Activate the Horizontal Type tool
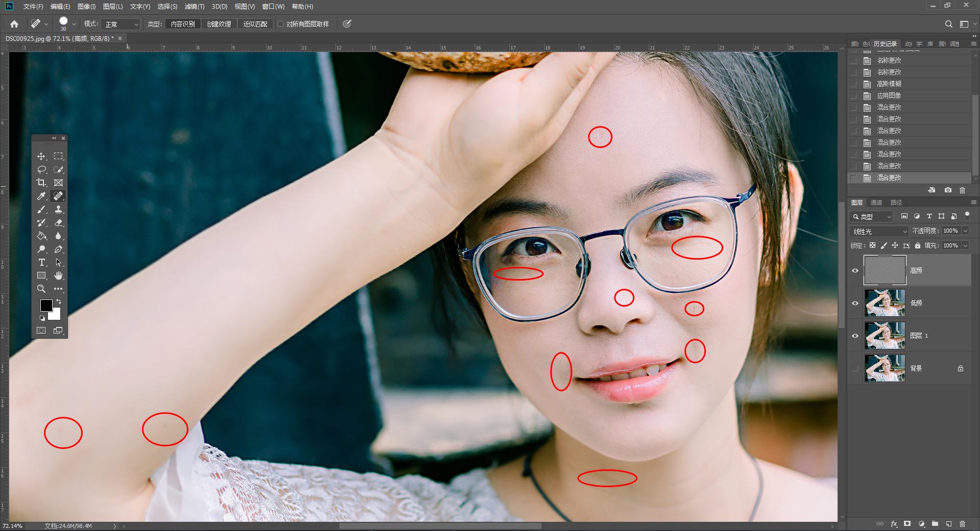 point(41,262)
